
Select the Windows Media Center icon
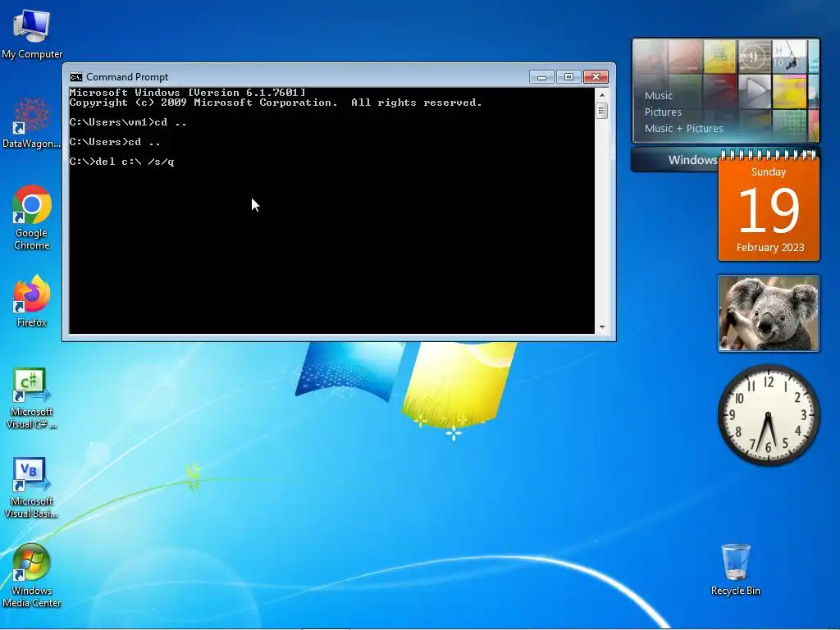(x=32, y=576)
